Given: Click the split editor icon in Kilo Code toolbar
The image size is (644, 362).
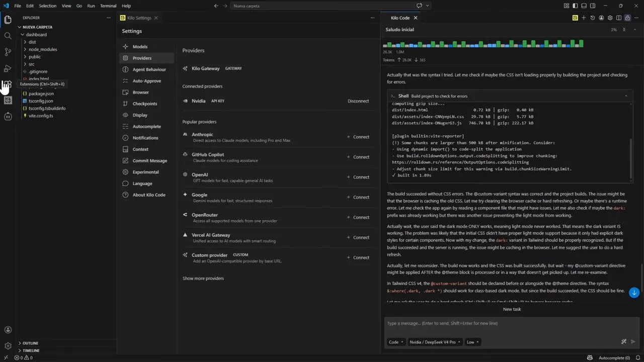Looking at the screenshot, I should tap(619, 18).
